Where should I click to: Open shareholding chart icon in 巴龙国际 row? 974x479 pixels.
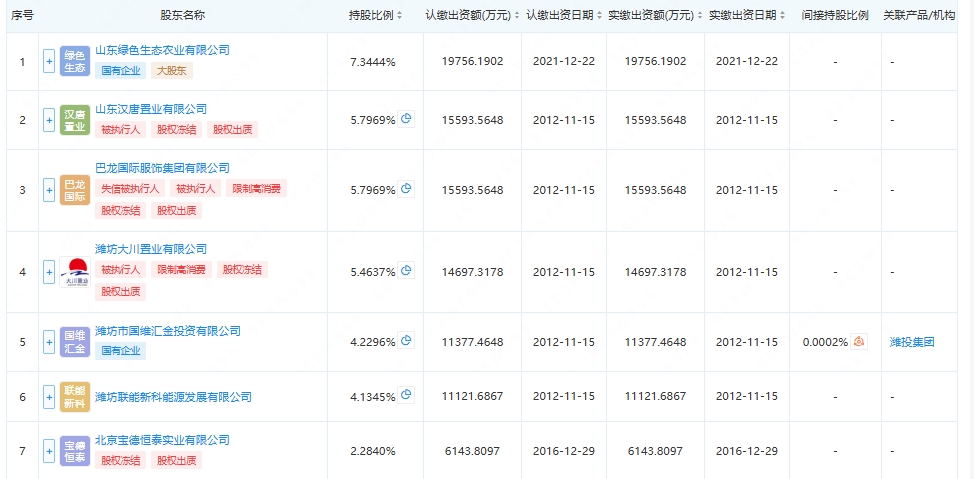coord(406,188)
